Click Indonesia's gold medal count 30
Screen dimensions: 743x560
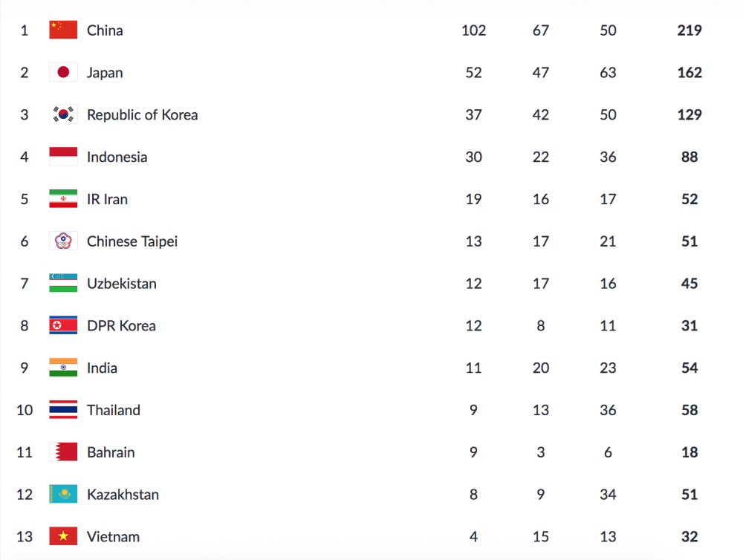pos(473,157)
